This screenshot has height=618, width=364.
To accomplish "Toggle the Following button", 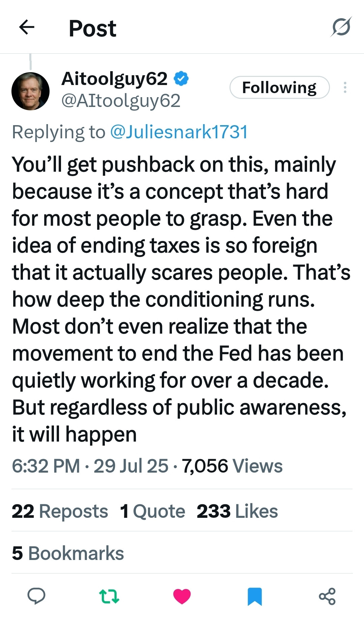I will pyautogui.click(x=279, y=87).
